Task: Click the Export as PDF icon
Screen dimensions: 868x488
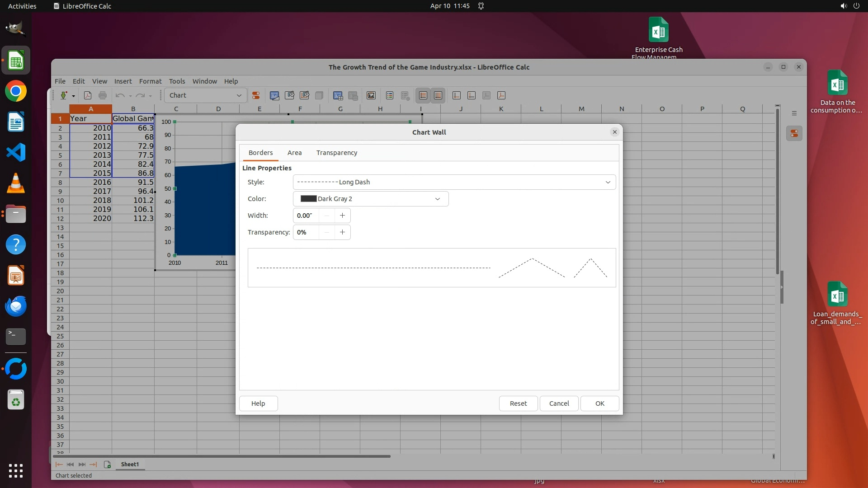Action: (88, 95)
